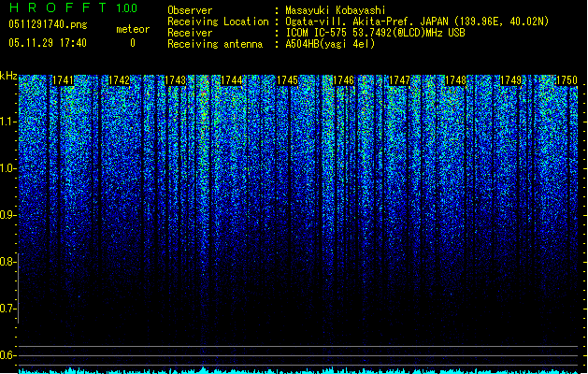Click the 1745 time marker

(x=287, y=80)
